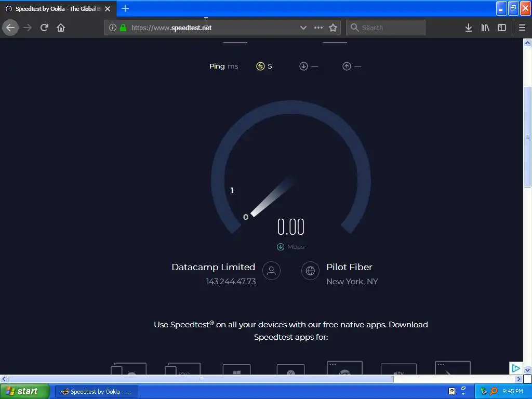Click the vertical scrollbar down arrow
Image resolution: width=532 pixels, height=399 pixels.
527,370
